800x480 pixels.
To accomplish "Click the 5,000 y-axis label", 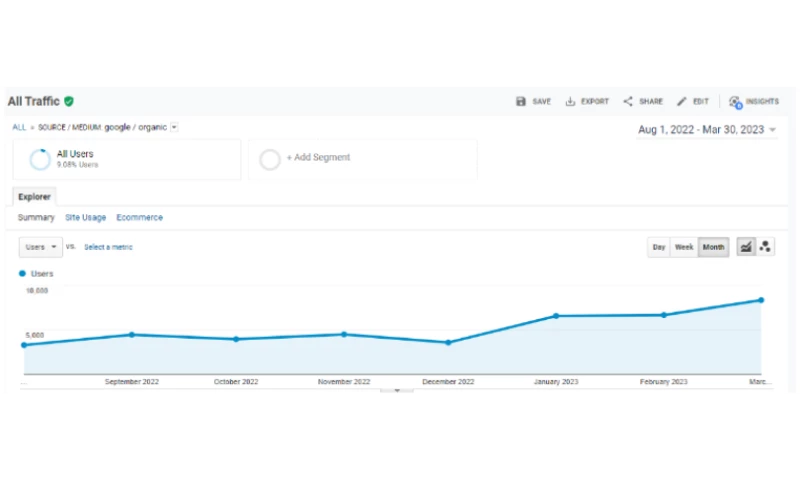I will [35, 335].
